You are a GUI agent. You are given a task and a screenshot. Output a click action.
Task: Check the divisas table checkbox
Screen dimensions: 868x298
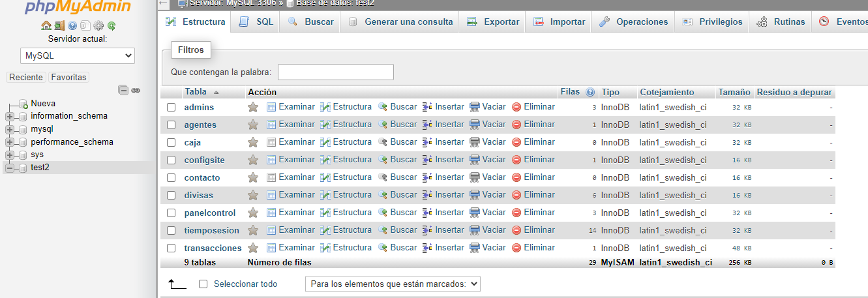click(x=171, y=195)
